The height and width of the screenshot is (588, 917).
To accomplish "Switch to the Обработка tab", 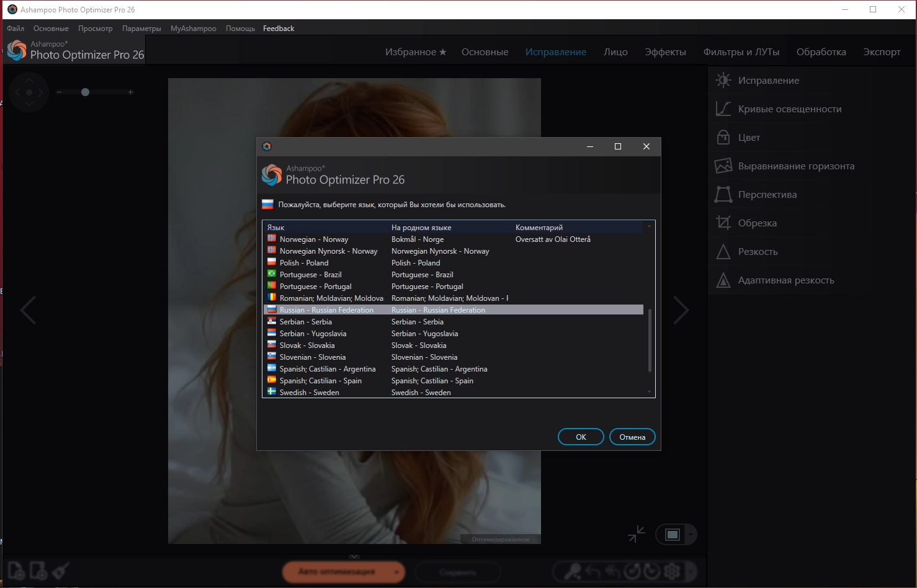I will [x=821, y=52].
